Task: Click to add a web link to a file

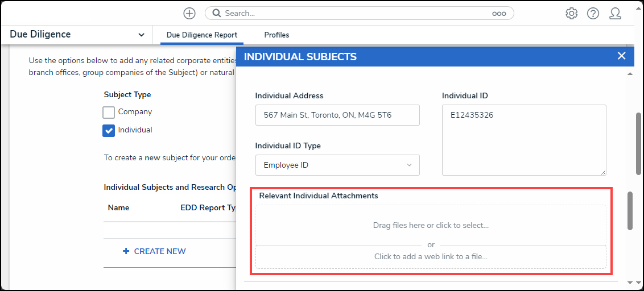Action: (x=431, y=256)
